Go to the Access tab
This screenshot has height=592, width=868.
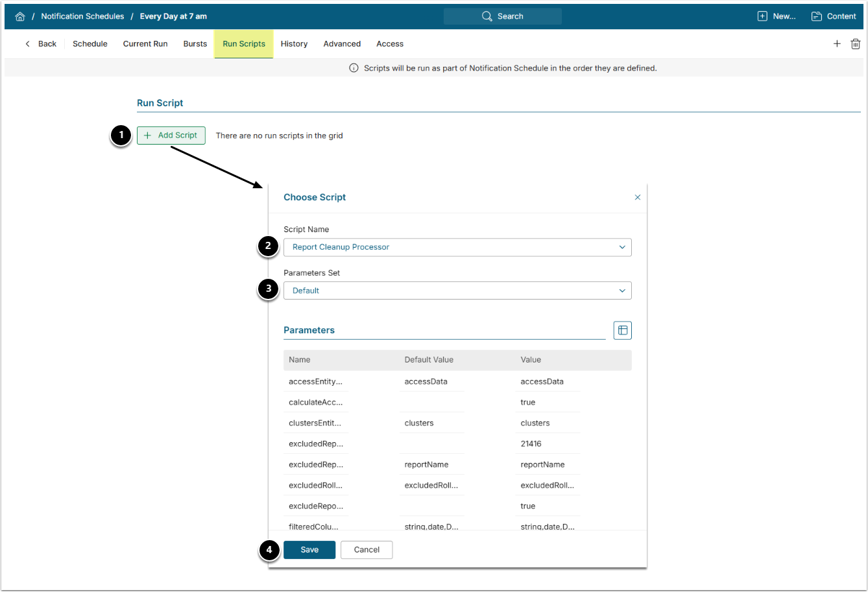pos(390,44)
